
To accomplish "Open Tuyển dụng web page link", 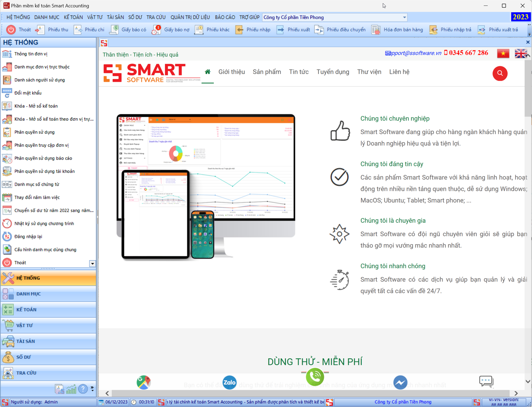I will tap(333, 72).
